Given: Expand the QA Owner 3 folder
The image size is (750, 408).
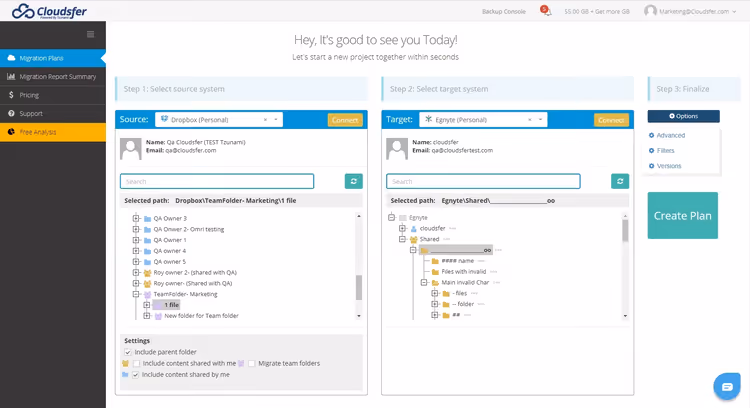Looking at the screenshot, I should click(136, 219).
